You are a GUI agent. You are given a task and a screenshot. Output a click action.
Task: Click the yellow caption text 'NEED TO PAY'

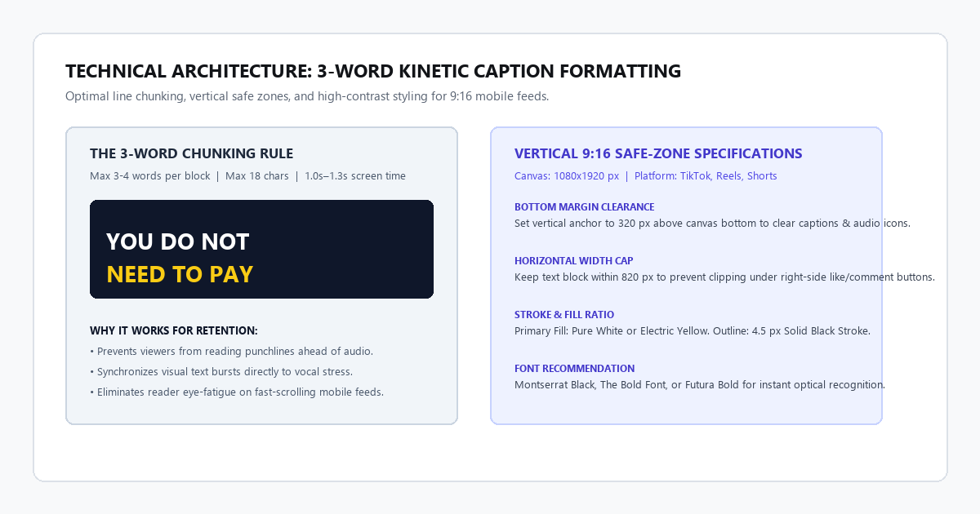(x=180, y=274)
